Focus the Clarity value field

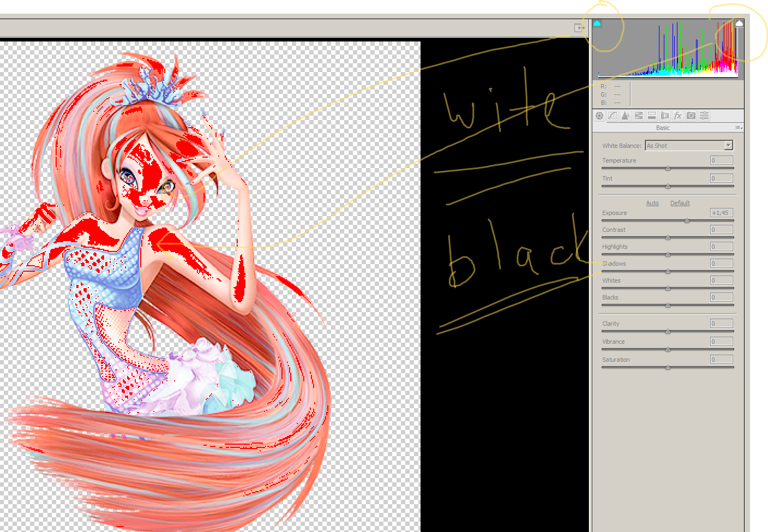[x=722, y=324]
